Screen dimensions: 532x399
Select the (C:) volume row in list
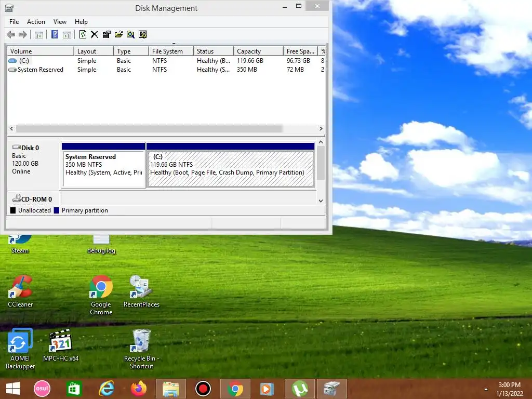pyautogui.click(x=166, y=61)
